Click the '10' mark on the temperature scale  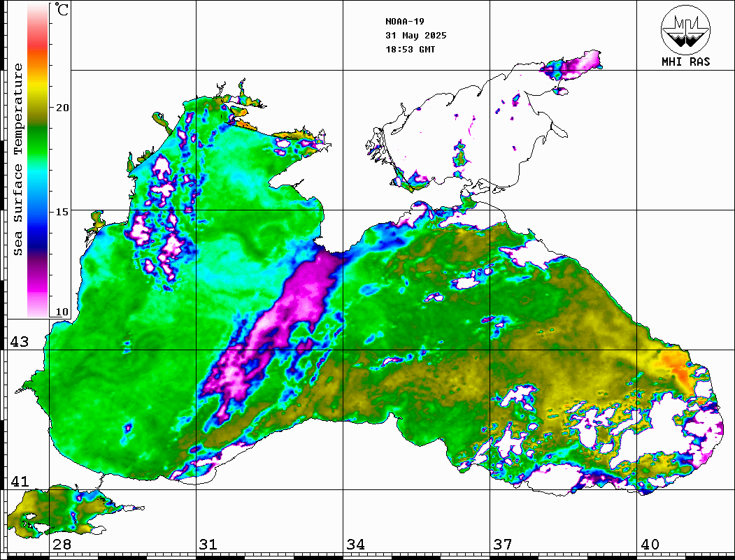coord(62,312)
